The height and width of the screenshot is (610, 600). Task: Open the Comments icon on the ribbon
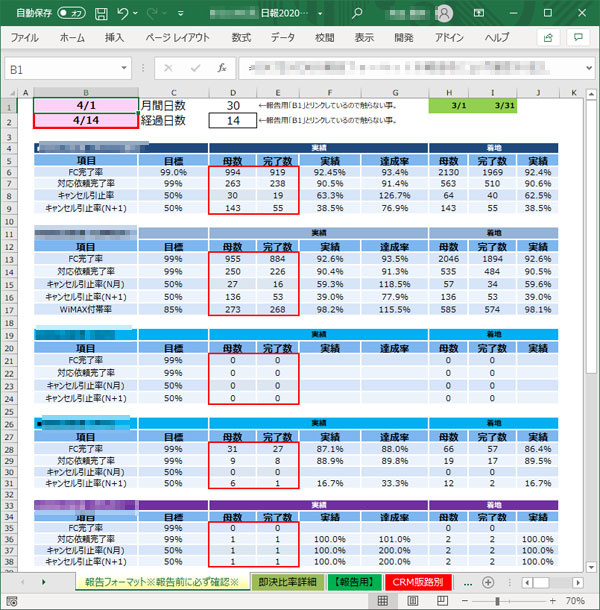pos(577,37)
